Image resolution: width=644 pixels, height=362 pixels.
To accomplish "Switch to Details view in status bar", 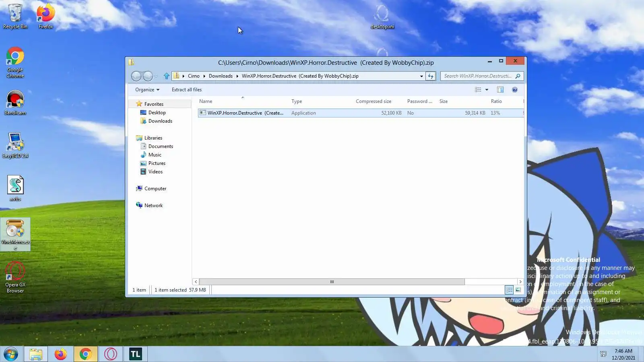I will (x=509, y=290).
